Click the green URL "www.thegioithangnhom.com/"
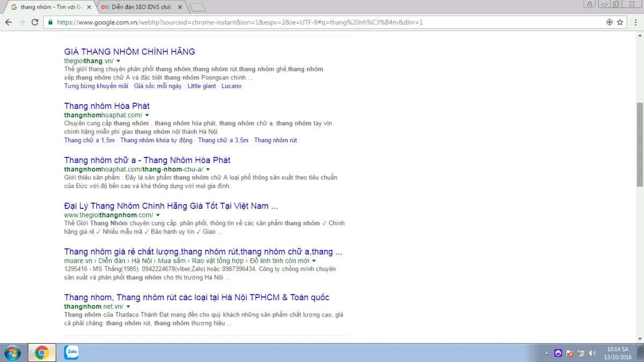 (x=108, y=215)
